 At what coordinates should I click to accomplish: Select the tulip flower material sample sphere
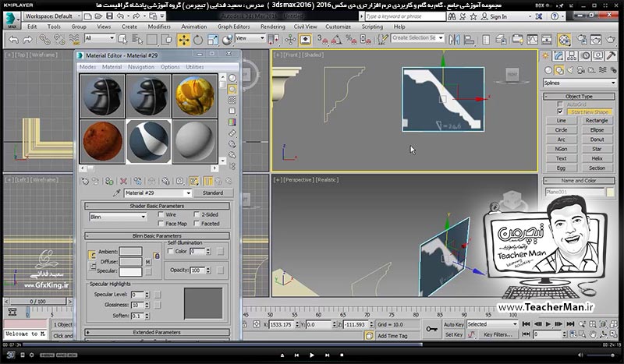[x=195, y=96]
